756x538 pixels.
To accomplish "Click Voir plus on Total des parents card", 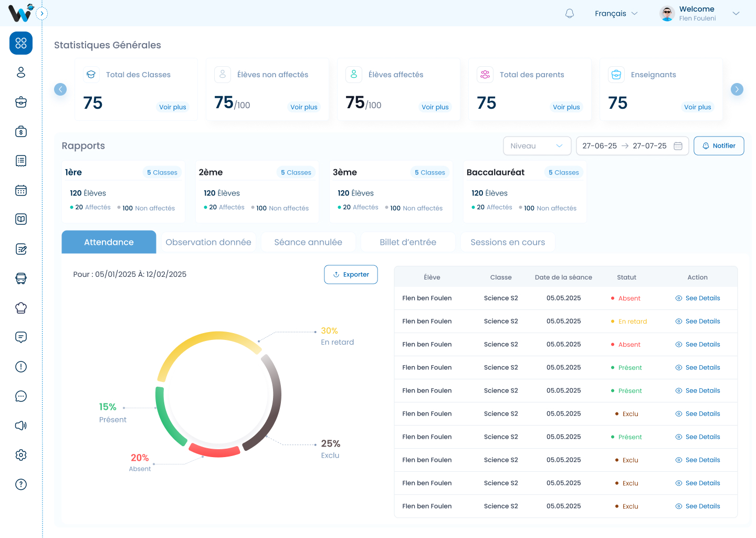I will pyautogui.click(x=566, y=107).
